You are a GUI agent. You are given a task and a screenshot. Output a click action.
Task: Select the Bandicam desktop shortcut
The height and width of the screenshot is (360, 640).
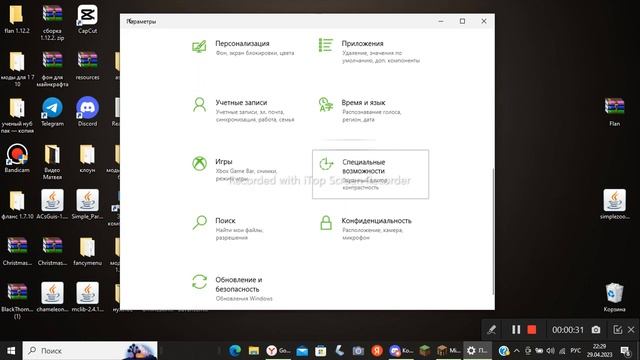point(17,158)
